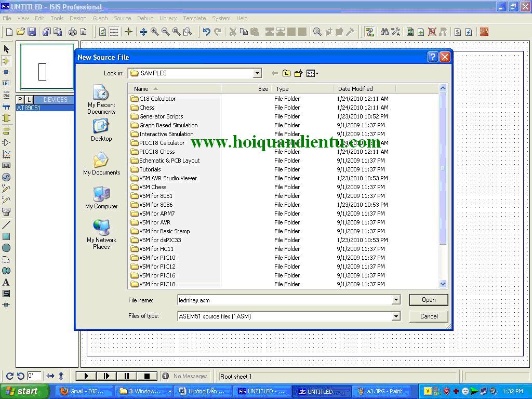The width and height of the screenshot is (532, 399).
Task: Click the file list scroll-down arrow
Action: (443, 284)
